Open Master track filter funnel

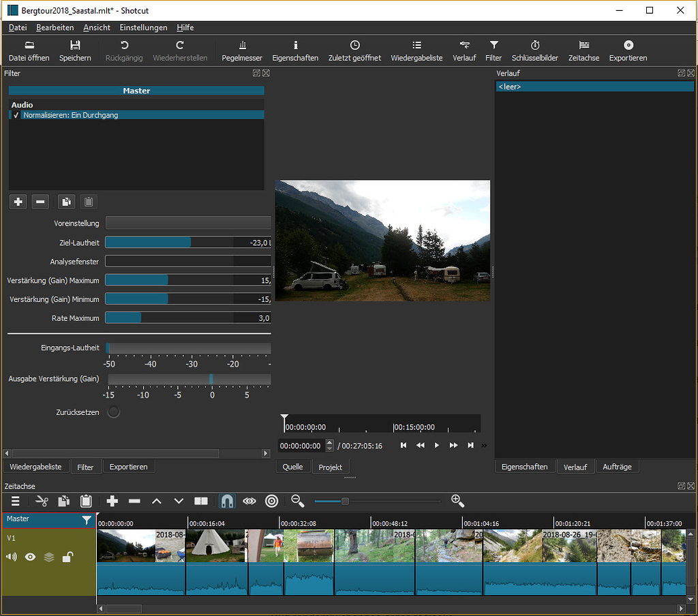87,520
